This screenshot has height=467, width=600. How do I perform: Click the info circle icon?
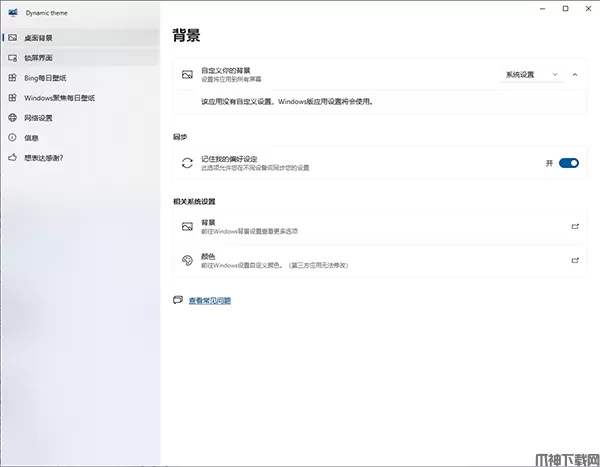[x=13, y=137]
